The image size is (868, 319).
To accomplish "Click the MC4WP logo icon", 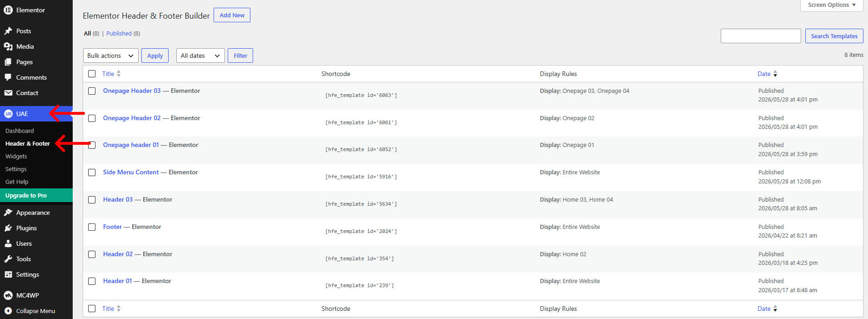I will coord(8,295).
